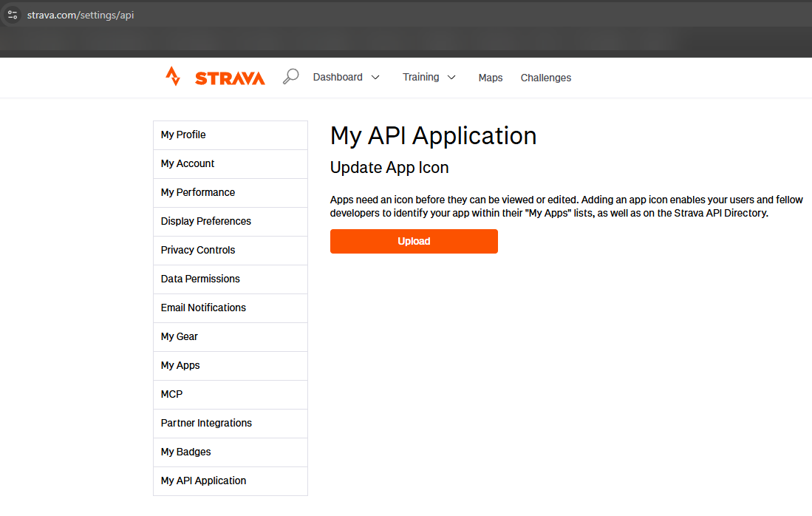Image resolution: width=812 pixels, height=516 pixels.
Task: Expand the Dashboard dropdown chevron
Action: pos(375,77)
